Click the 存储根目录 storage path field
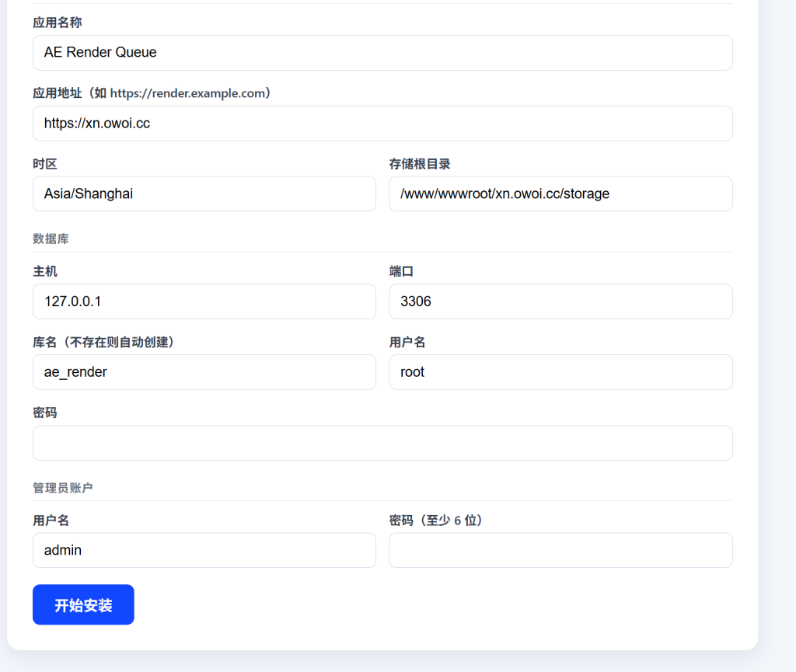796x672 pixels. click(x=560, y=194)
